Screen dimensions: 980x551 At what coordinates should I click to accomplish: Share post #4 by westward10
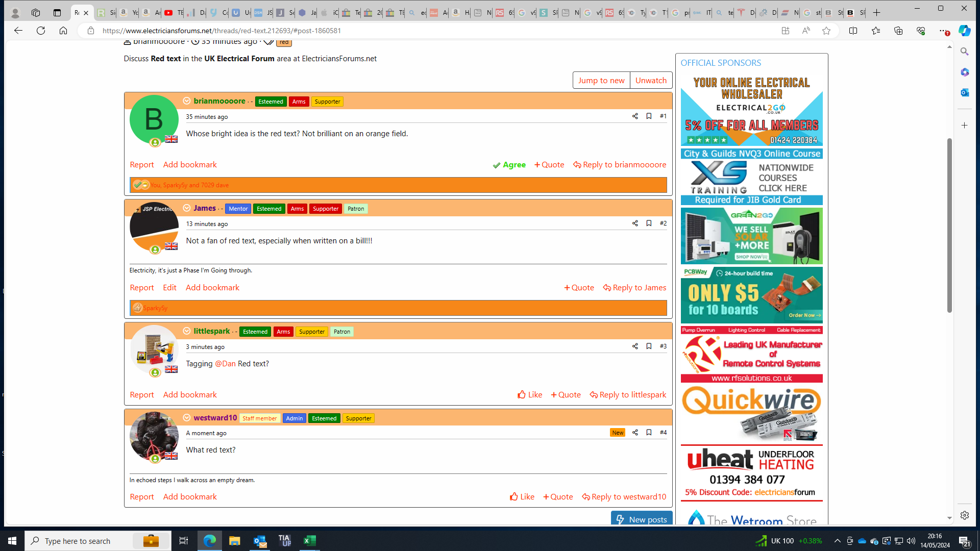(x=635, y=433)
